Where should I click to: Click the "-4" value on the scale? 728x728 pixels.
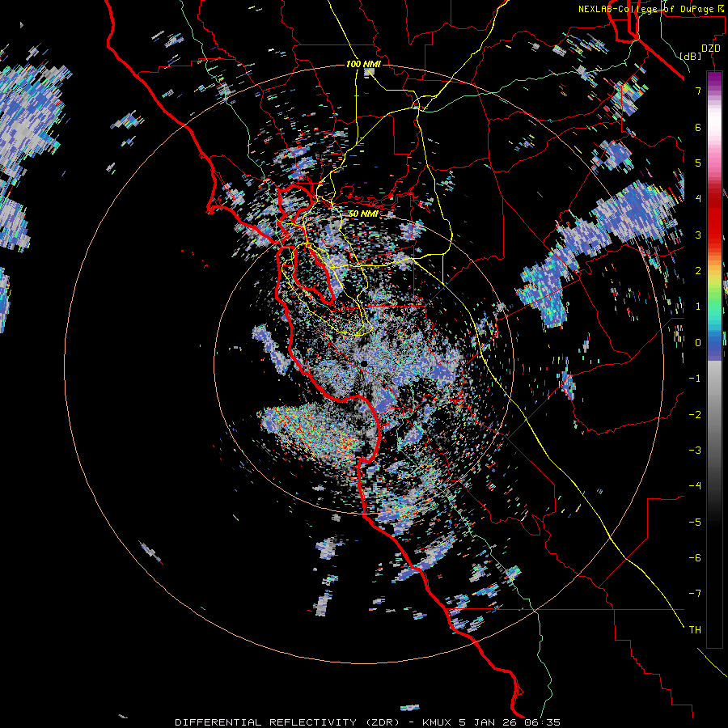click(x=695, y=486)
